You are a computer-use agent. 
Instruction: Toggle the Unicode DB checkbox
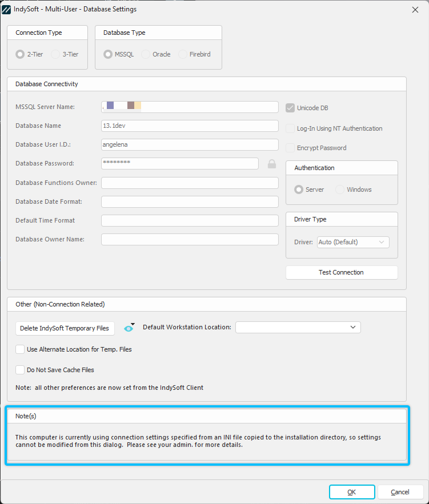coord(290,108)
